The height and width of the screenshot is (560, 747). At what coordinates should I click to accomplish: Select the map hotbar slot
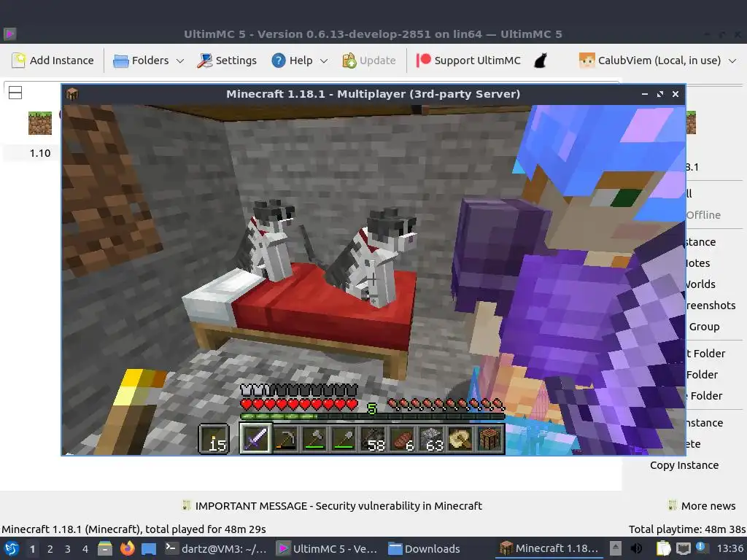coord(460,438)
